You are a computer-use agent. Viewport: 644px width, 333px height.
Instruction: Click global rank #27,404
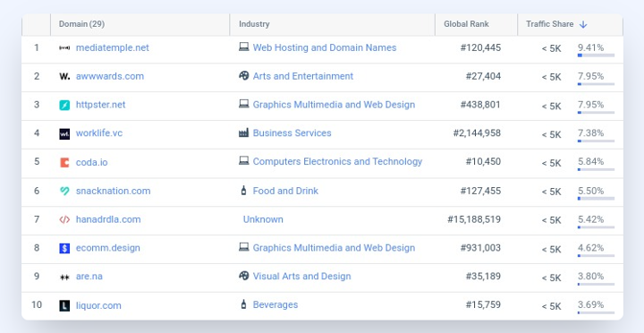483,76
